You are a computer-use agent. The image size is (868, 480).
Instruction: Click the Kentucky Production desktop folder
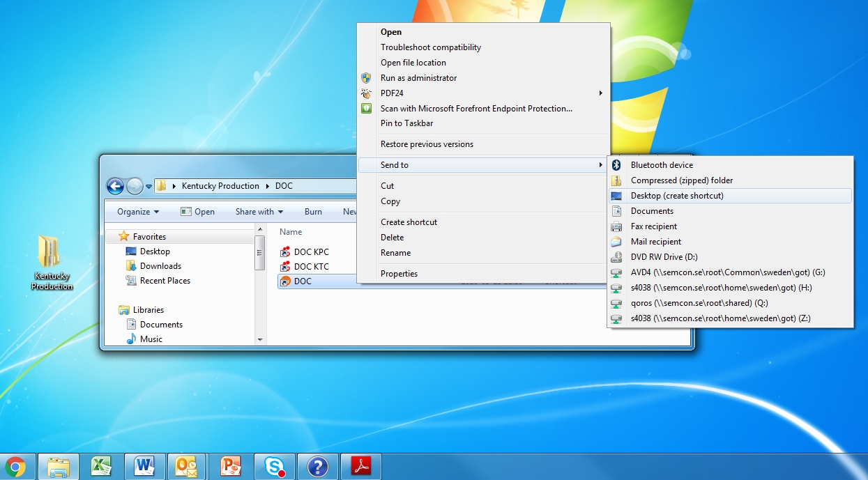52,261
